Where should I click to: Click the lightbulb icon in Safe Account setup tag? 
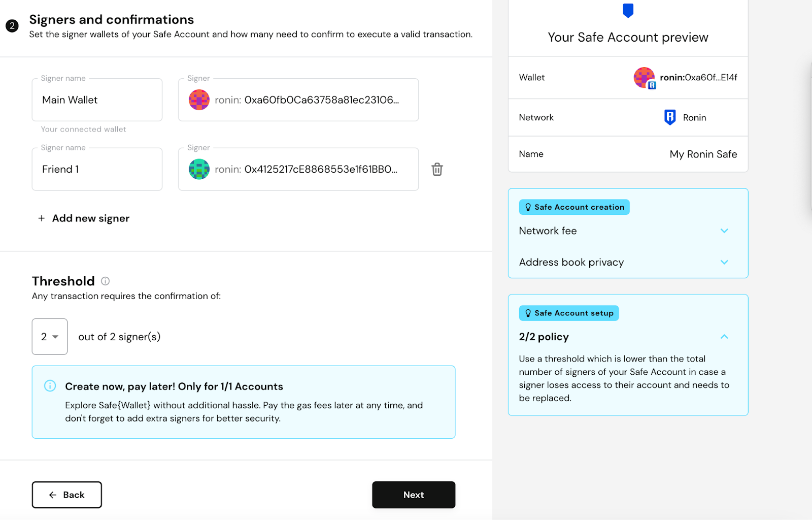528,313
